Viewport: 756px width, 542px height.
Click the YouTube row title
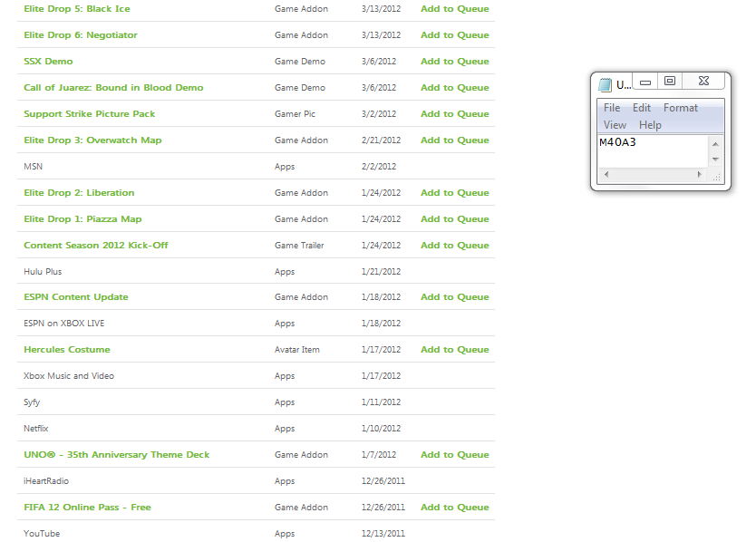click(42, 534)
